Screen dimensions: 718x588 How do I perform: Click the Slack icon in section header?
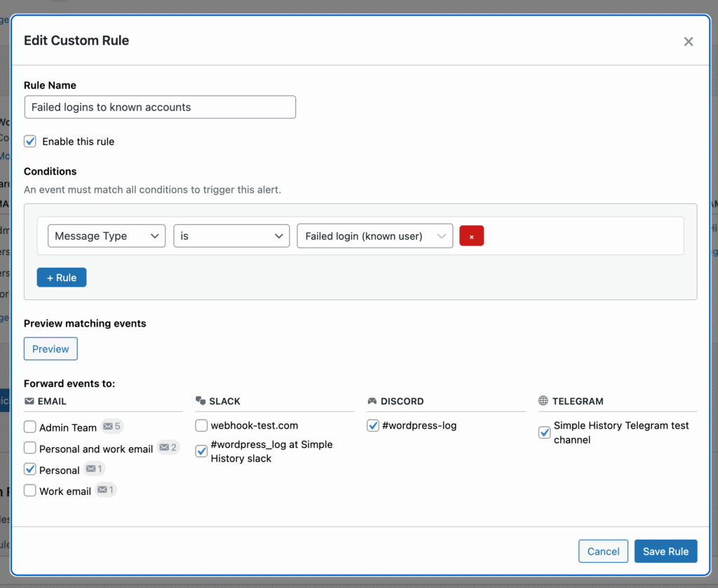200,402
